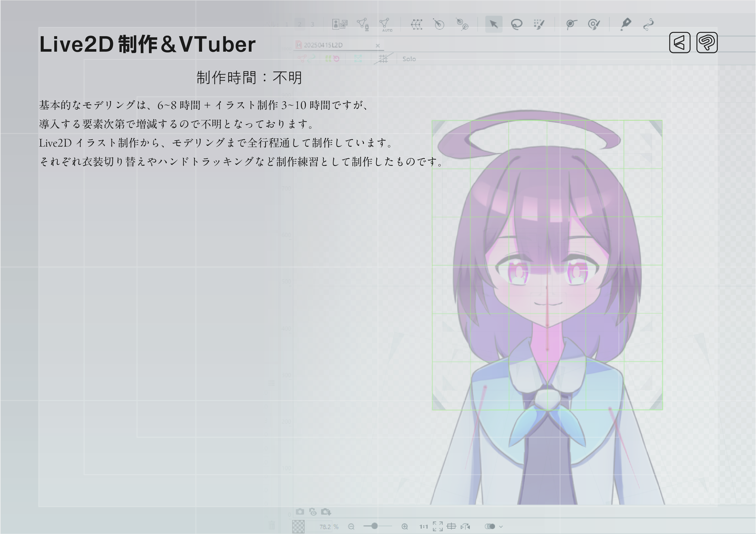The height and width of the screenshot is (534, 756).
Task: Click the back arrow button on slide
Action: pos(680,42)
